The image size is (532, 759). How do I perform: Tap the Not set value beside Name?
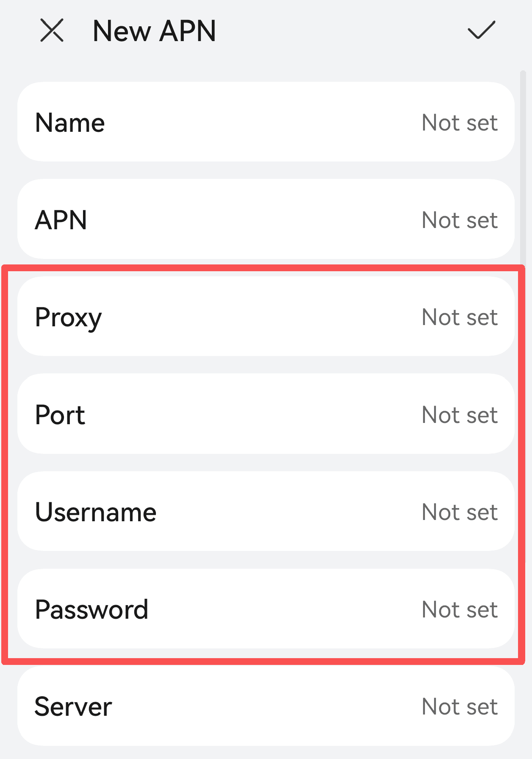(460, 123)
